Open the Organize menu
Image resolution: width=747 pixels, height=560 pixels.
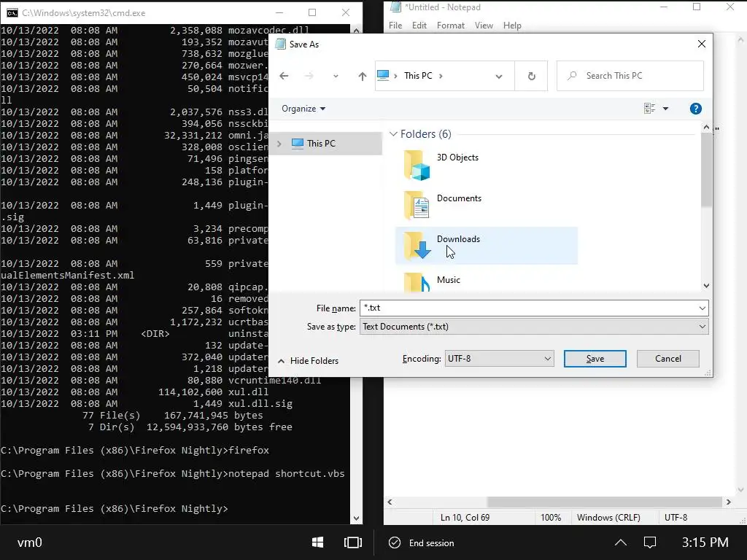[x=303, y=109]
